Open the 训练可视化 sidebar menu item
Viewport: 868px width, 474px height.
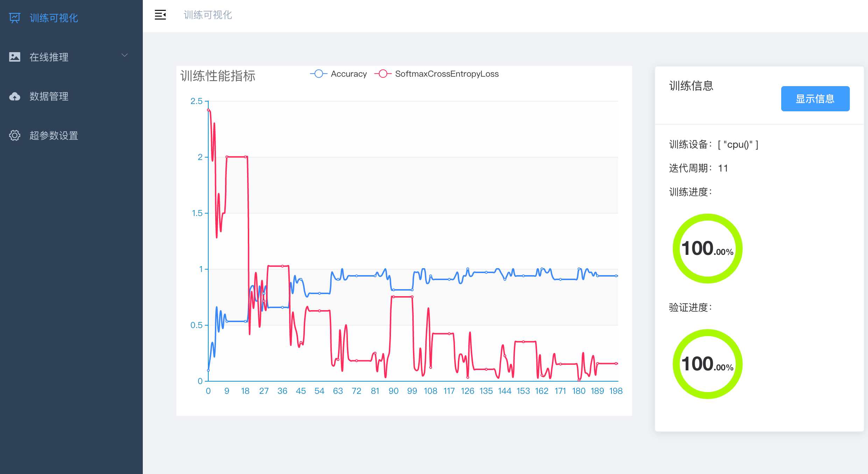[54, 18]
